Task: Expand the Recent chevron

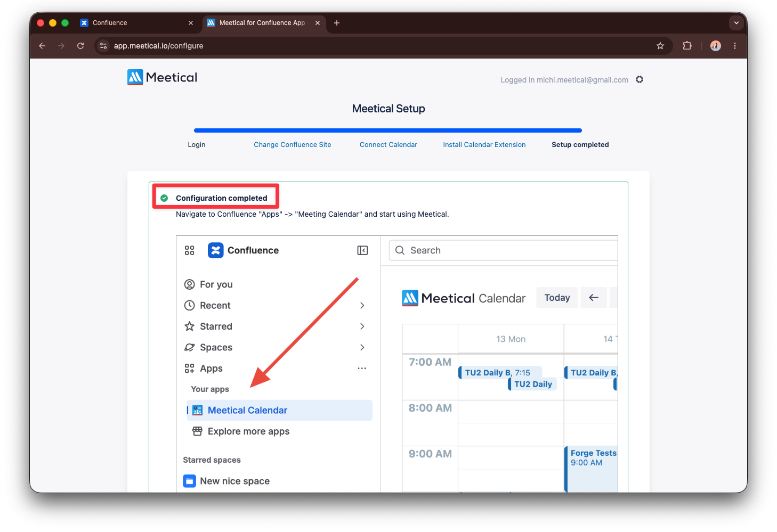Action: (x=362, y=305)
